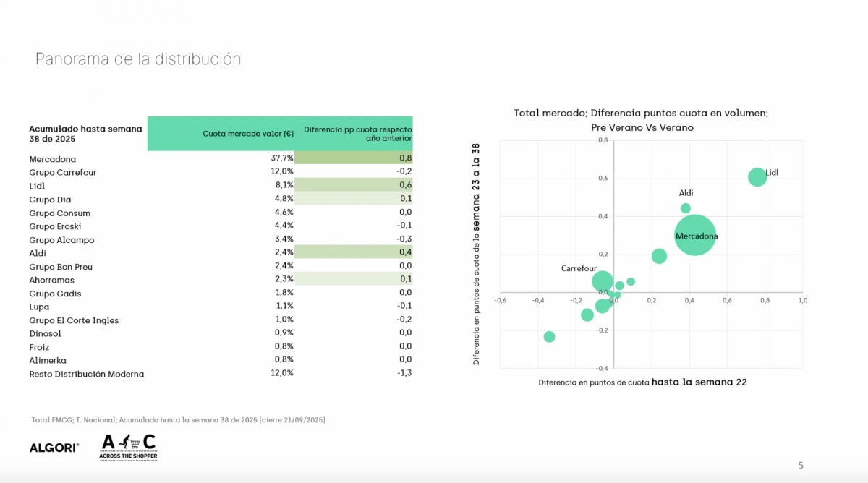Click the 'Diferencia pp cuota respecto año anterior' header
This screenshot has height=483, width=868.
coord(357,134)
